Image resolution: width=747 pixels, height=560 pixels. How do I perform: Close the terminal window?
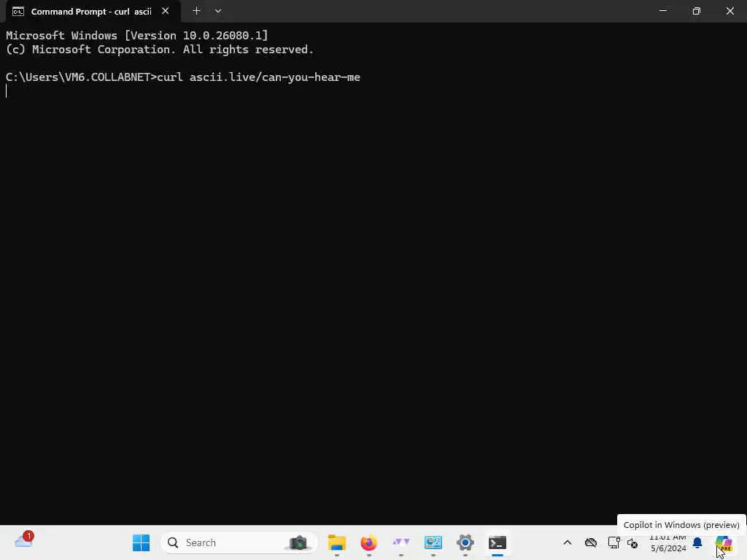(x=729, y=10)
